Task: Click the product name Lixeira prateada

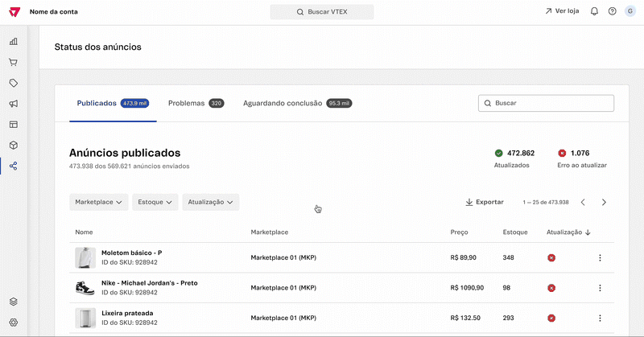Action: pyautogui.click(x=127, y=313)
